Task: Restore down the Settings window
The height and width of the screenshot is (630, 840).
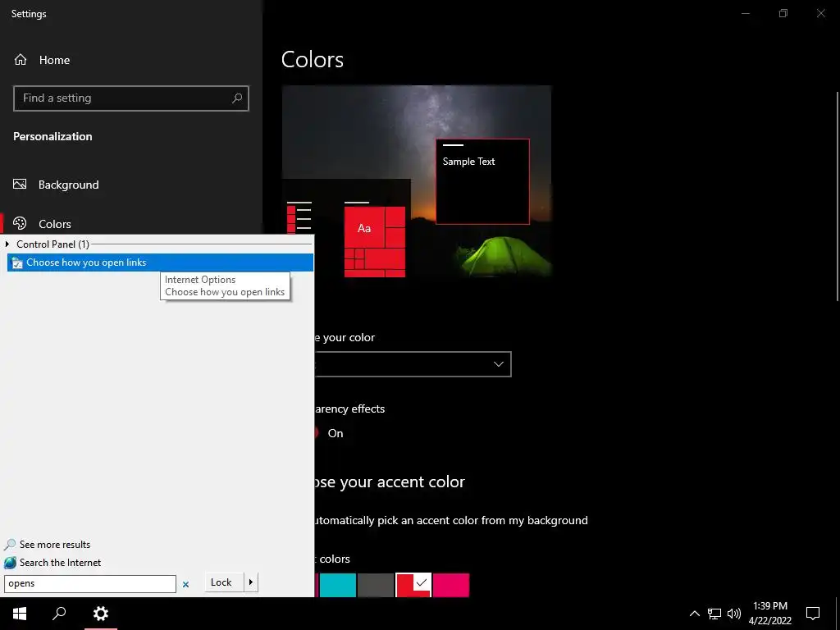Action: [x=783, y=13]
